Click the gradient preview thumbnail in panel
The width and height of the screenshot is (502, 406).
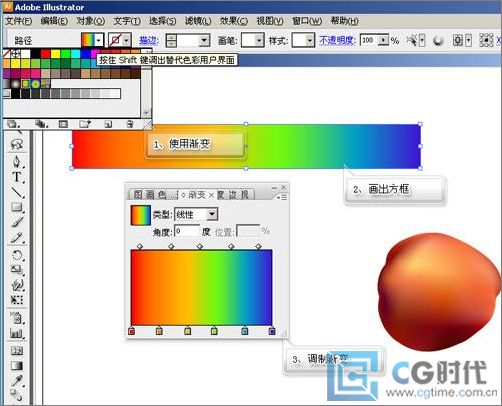(x=141, y=215)
